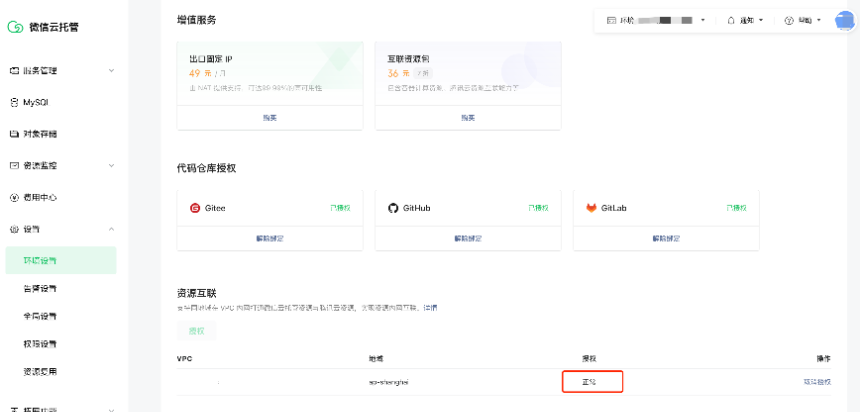Click 解除绑定 on the GitLab card
Screen dimensions: 860x412
coord(666,239)
